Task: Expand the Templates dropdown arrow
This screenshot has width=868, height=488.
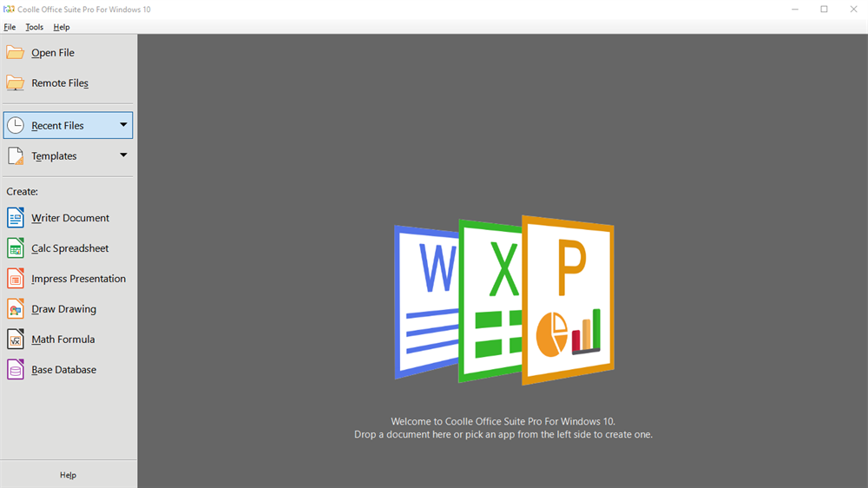Action: point(123,155)
